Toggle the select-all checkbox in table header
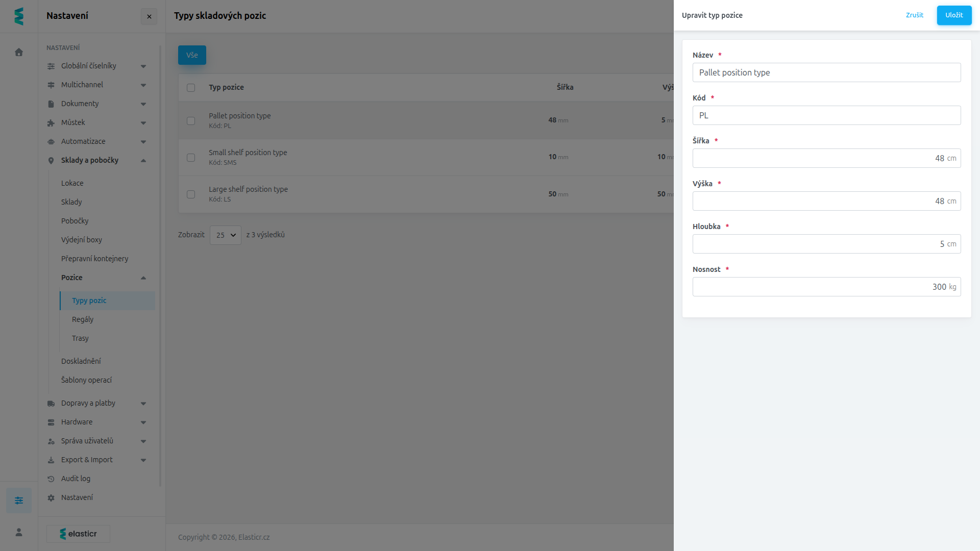 191,88
